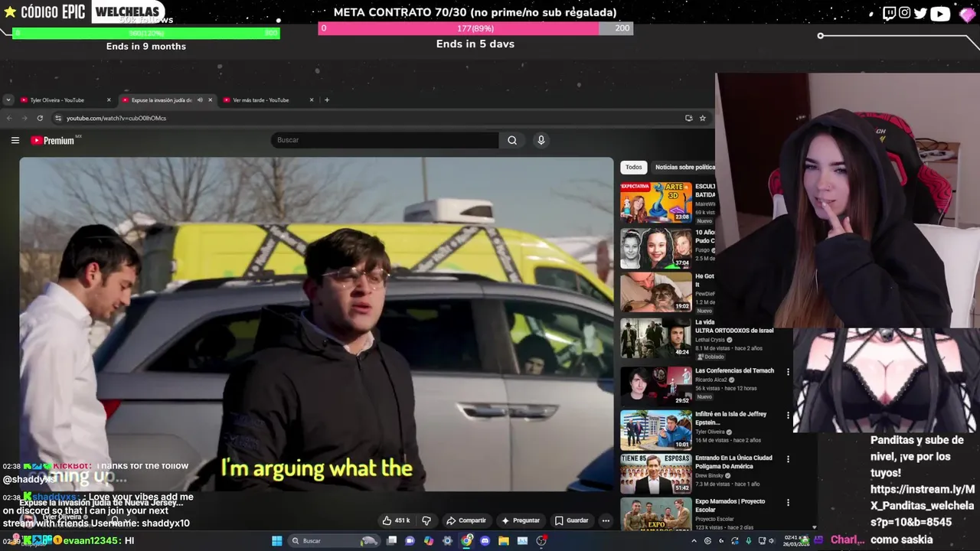Click the install/cast icon in address bar
Image resolution: width=980 pixels, height=551 pixels.
tap(688, 118)
